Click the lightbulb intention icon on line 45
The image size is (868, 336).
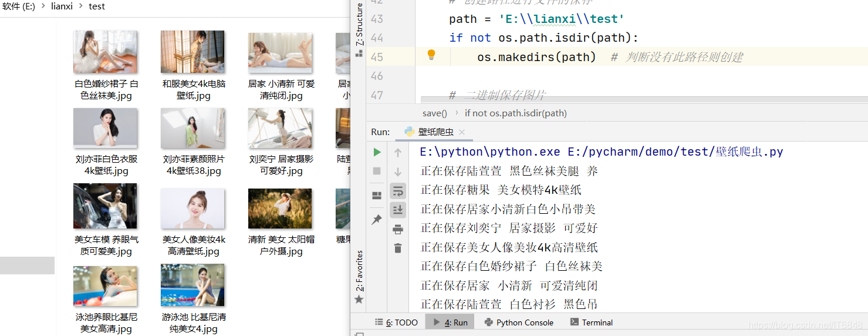coord(431,55)
